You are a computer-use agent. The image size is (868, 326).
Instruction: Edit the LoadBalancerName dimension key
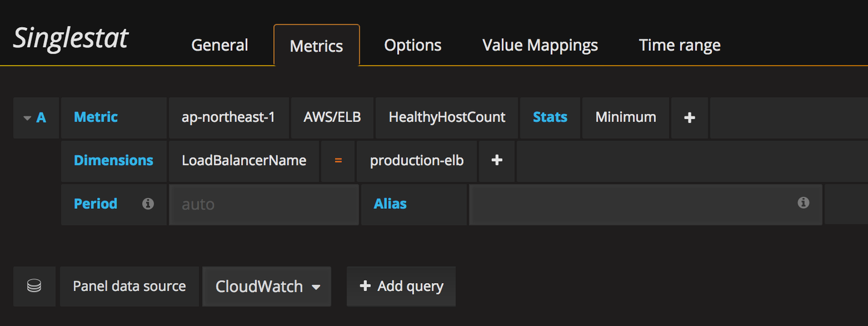click(244, 161)
